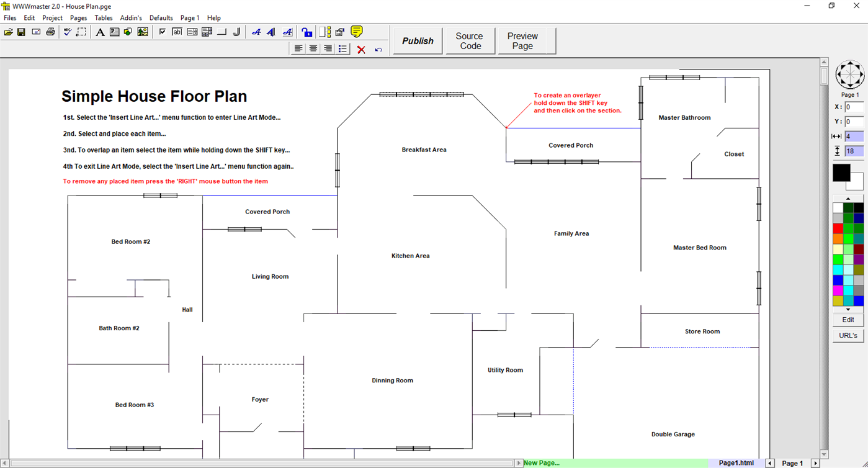Click inside the X coordinate input field
This screenshot has width=868, height=468.
tap(854, 106)
